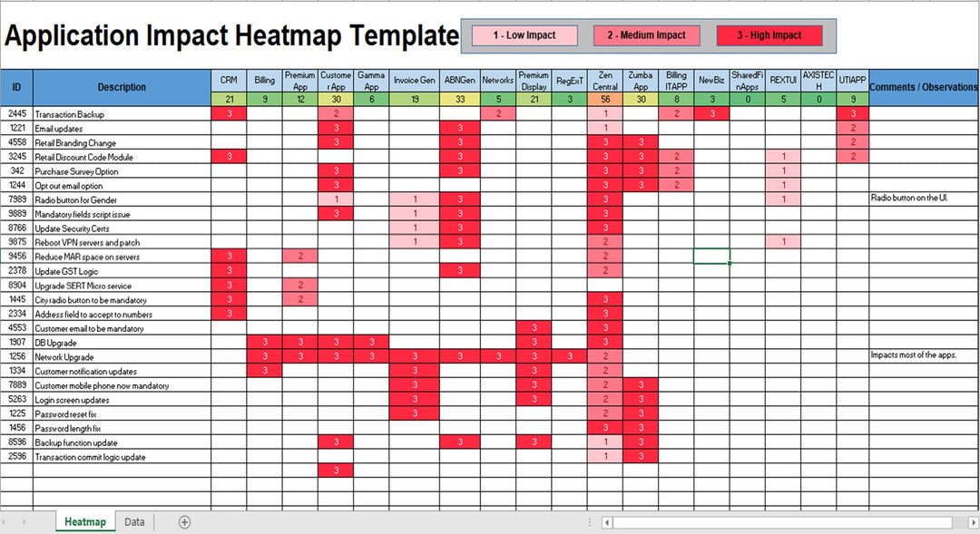Add a new sheet with plus icon
980x534 pixels.
185,522
